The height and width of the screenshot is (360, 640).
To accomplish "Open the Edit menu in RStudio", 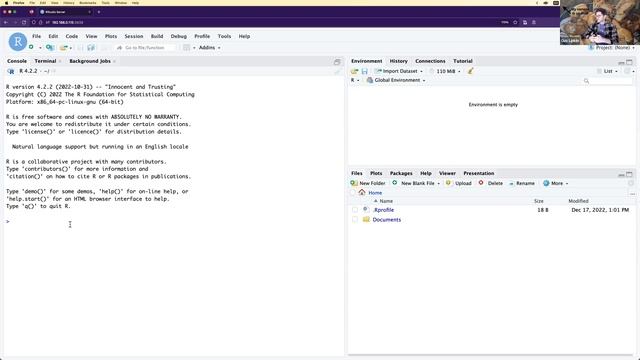I will pos(53,36).
